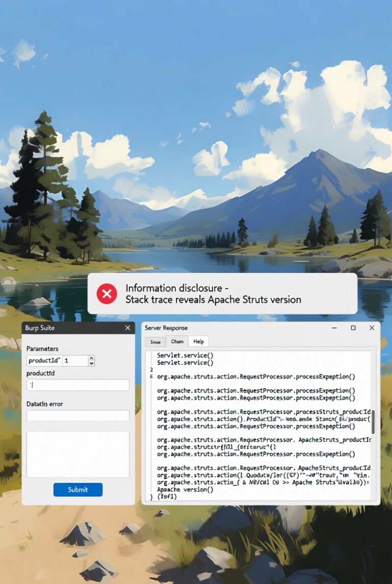Click the Datatin error input field
392x584 pixels.
tap(78, 416)
